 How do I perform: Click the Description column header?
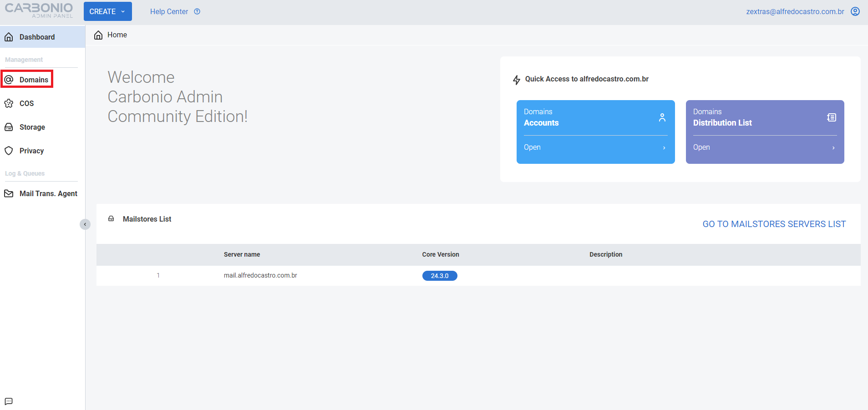click(606, 254)
